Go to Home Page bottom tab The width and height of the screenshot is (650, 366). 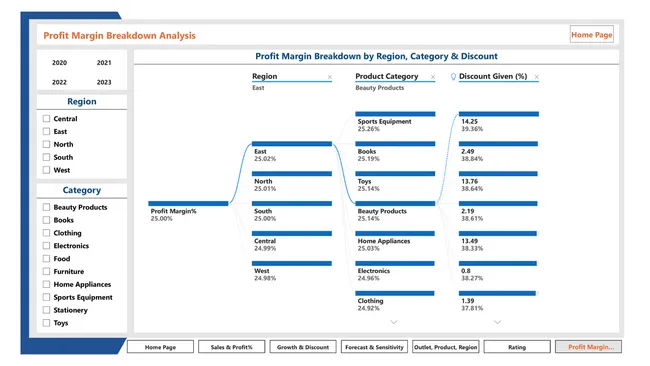[160, 347]
